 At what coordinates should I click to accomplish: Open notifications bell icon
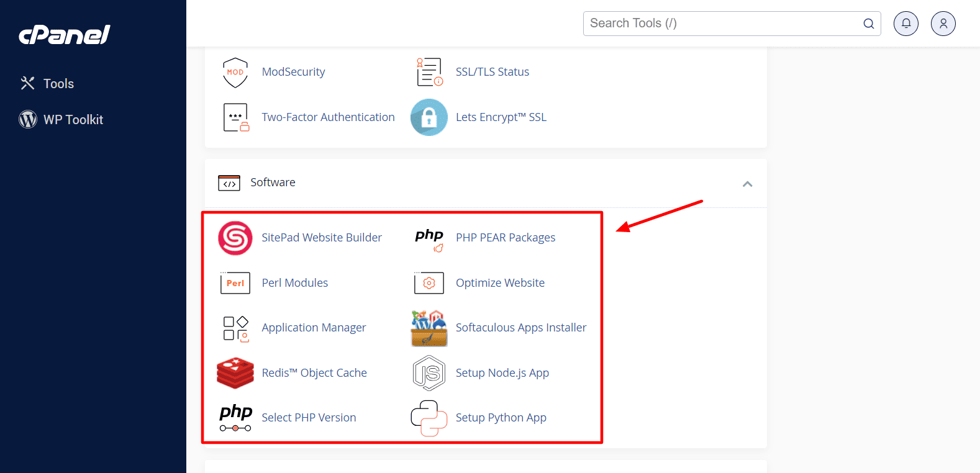[906, 24]
